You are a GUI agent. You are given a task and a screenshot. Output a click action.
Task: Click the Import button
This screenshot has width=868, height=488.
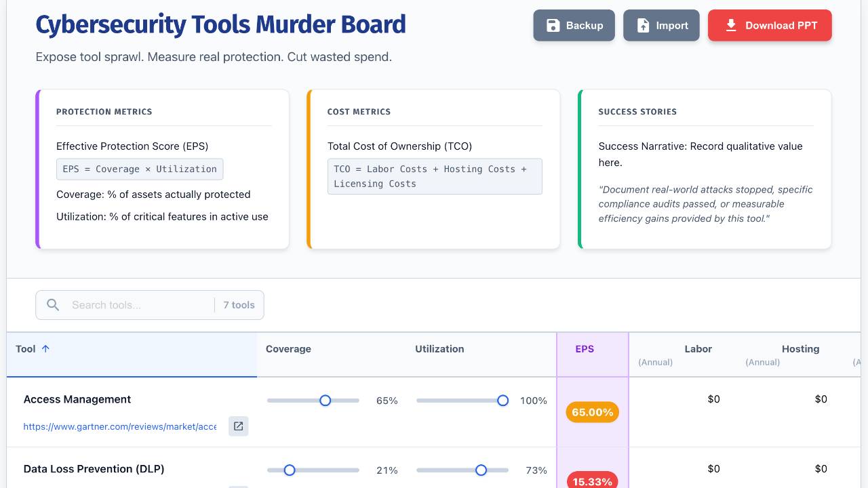661,26
